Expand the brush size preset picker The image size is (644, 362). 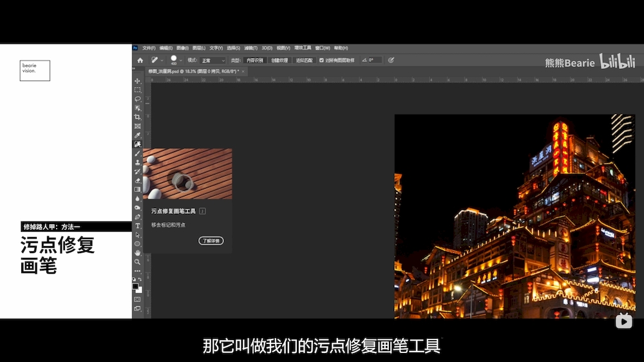pyautogui.click(x=181, y=60)
